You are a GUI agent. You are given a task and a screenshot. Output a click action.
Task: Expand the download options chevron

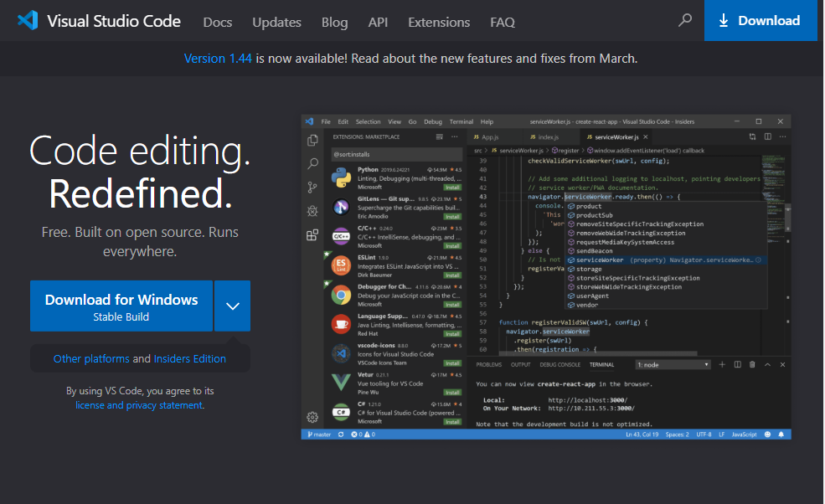(233, 306)
